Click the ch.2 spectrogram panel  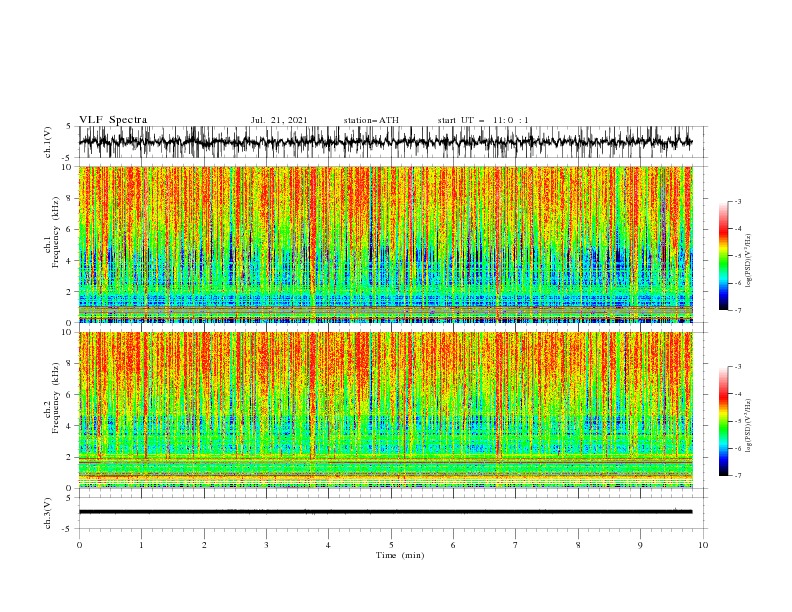click(386, 410)
